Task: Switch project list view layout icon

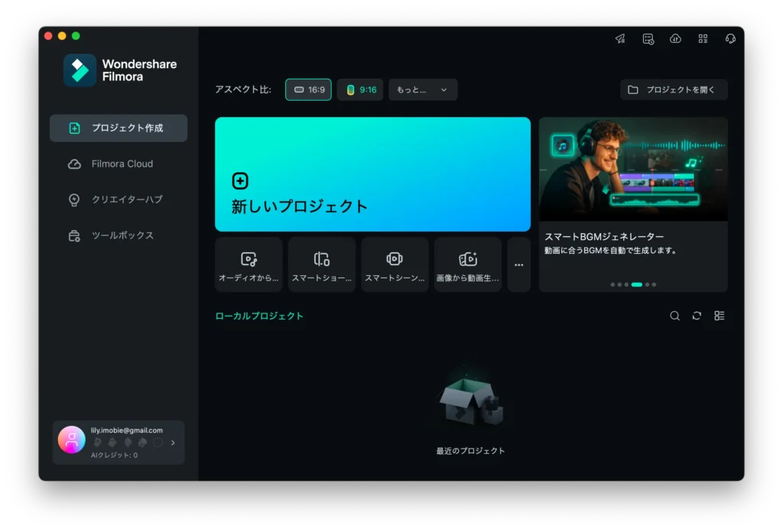Action: click(x=719, y=316)
